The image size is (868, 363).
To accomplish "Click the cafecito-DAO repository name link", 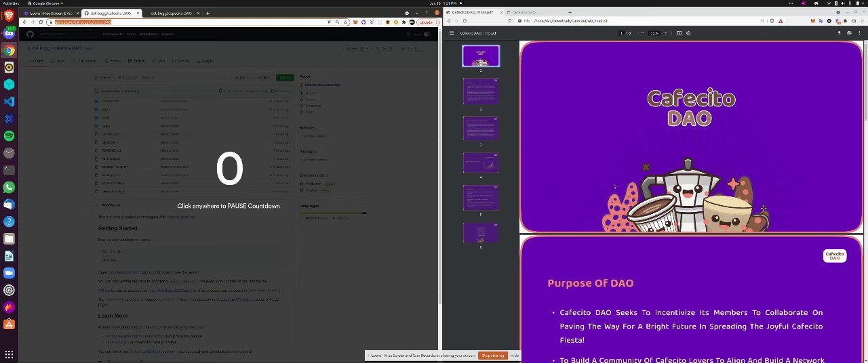I will coord(67,48).
